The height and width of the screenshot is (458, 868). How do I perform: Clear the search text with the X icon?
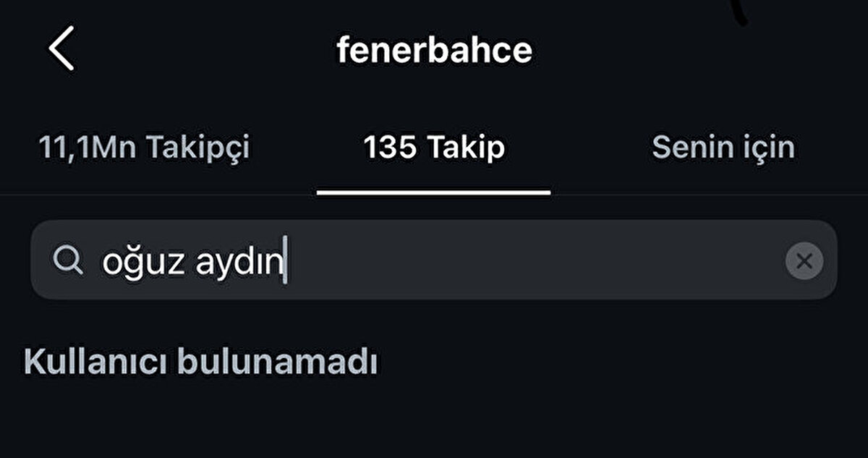[x=804, y=261]
